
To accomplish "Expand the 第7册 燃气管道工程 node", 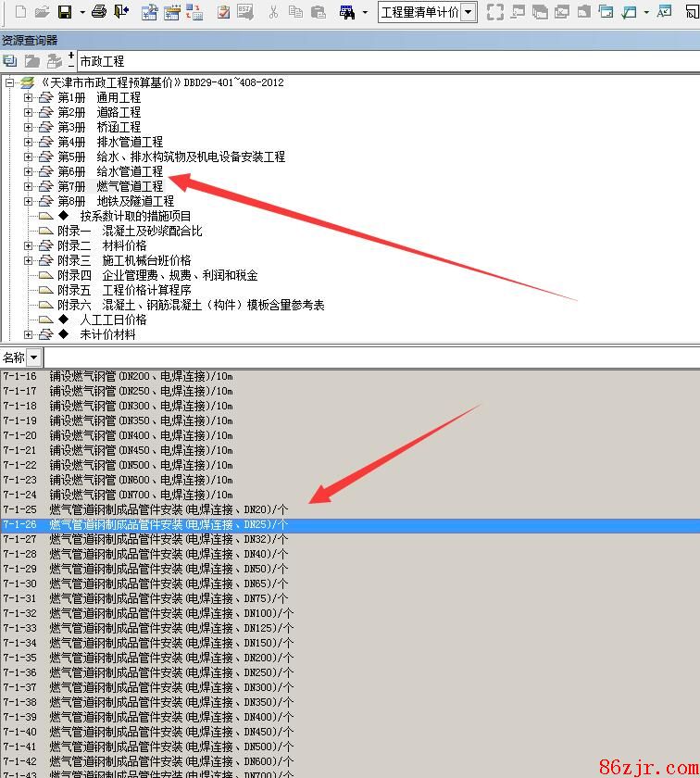I will [28, 186].
